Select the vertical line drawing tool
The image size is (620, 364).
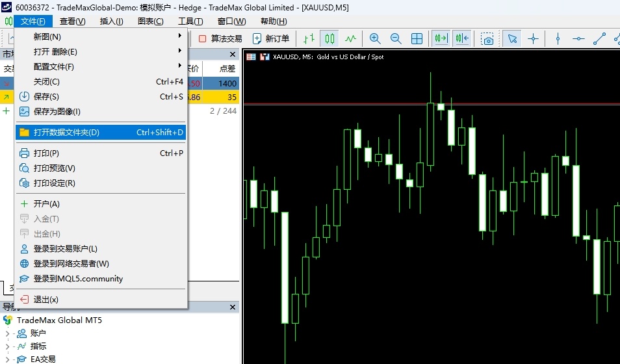[558, 38]
